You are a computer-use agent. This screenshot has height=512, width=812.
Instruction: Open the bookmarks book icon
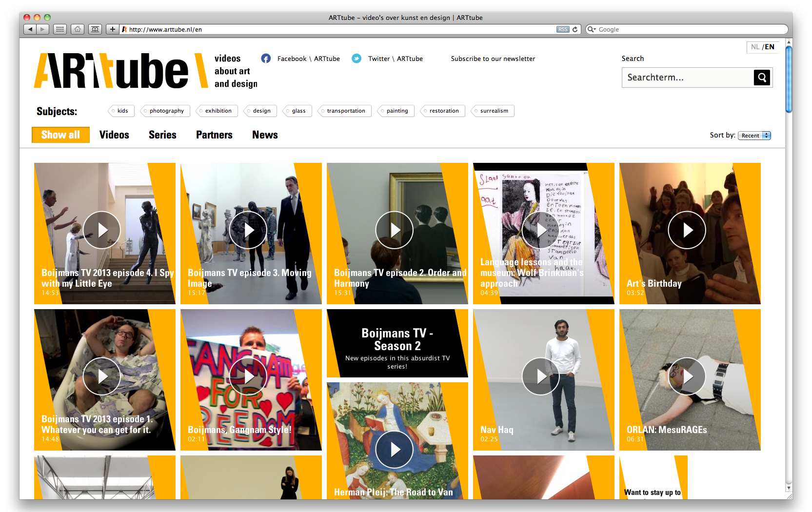click(95, 29)
